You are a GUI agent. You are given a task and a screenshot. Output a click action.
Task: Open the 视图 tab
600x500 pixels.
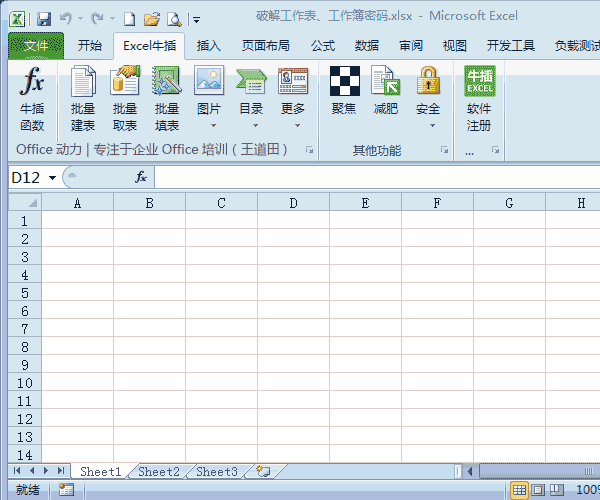pyautogui.click(x=455, y=46)
